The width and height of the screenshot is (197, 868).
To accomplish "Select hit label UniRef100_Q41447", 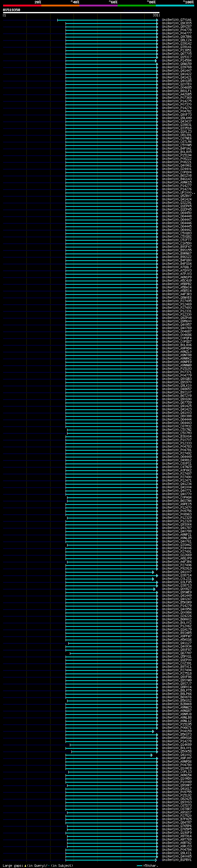I will point(176,71).
